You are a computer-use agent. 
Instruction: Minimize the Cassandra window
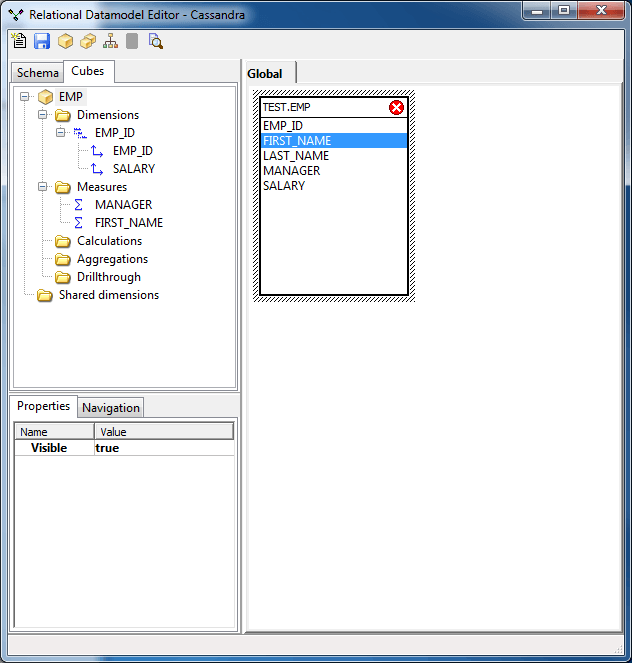[x=537, y=11]
